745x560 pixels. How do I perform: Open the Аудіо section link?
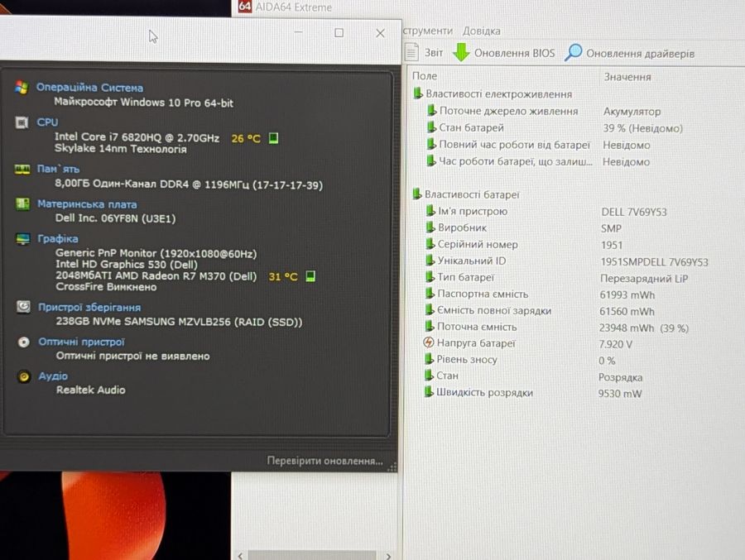53,376
